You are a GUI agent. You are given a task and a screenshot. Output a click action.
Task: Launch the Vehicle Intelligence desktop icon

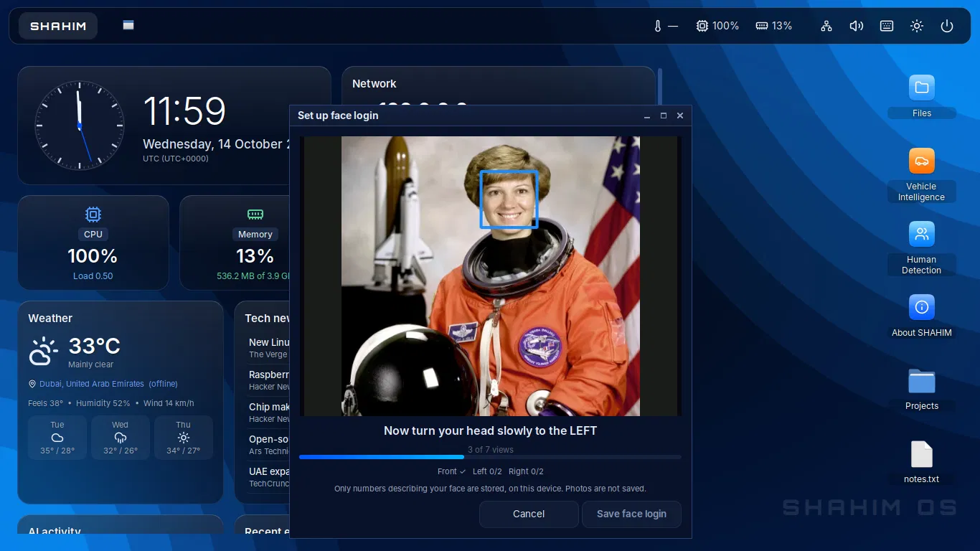click(922, 175)
